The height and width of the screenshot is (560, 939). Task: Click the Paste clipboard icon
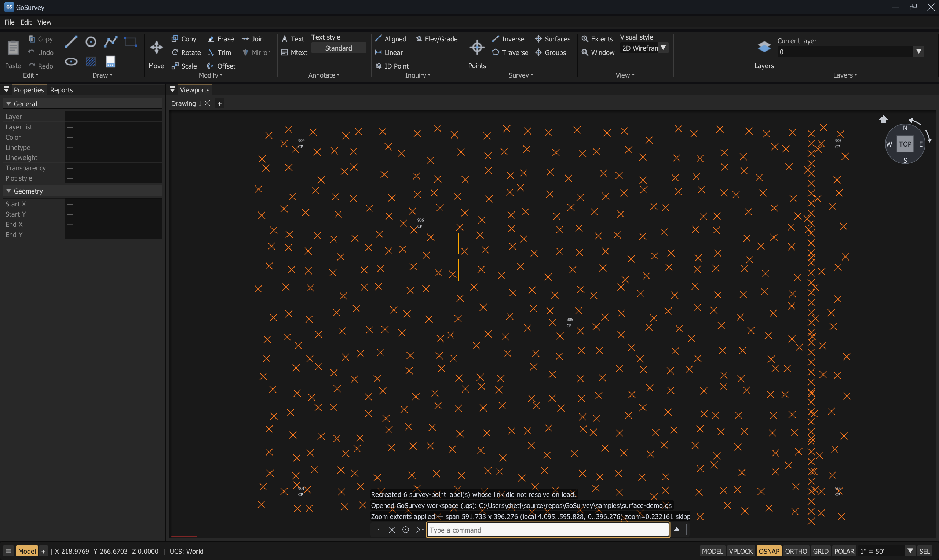[13, 48]
